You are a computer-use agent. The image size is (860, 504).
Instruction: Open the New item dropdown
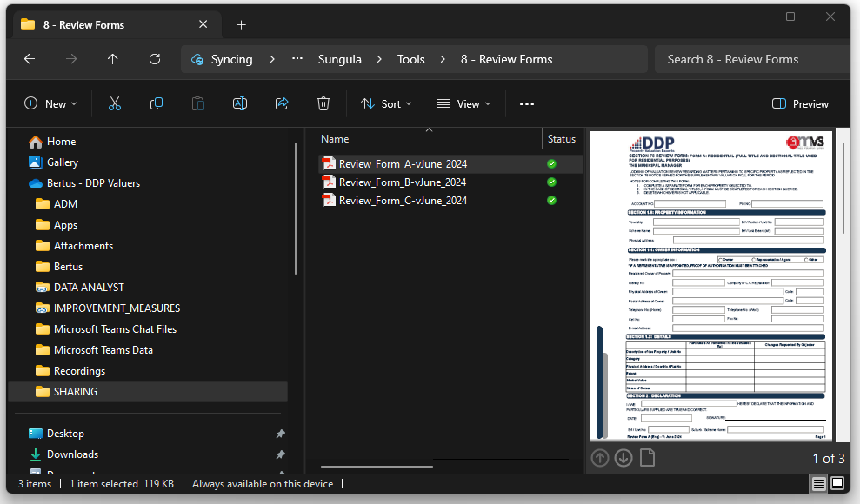(51, 103)
